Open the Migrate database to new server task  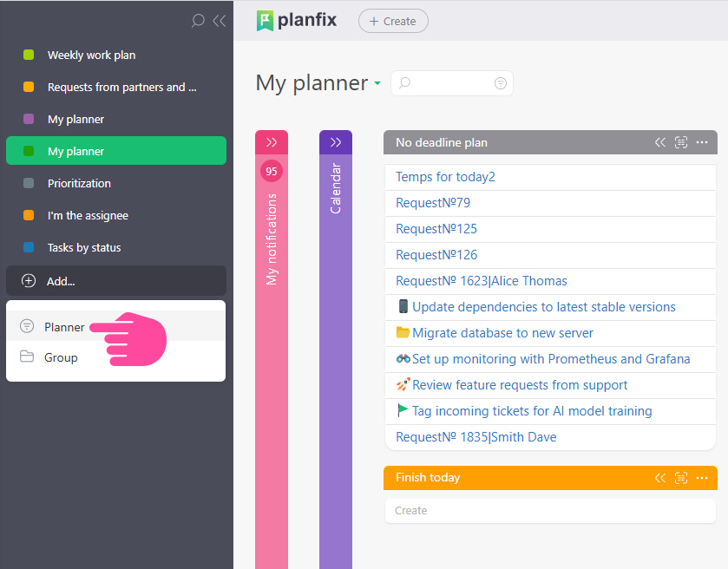[502, 333]
